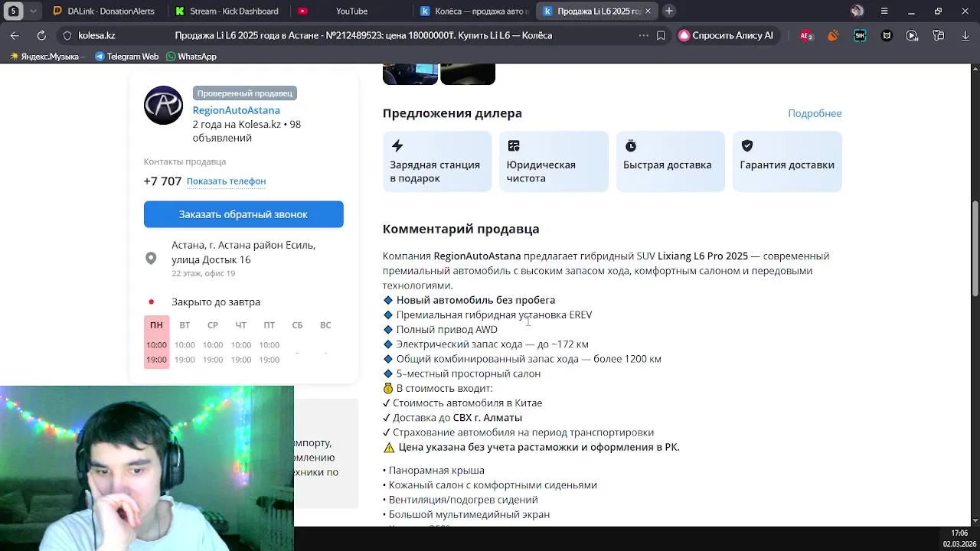980x551 pixels.
Task: Click the checklist icon in Юридическая чистота card
Action: [x=514, y=145]
